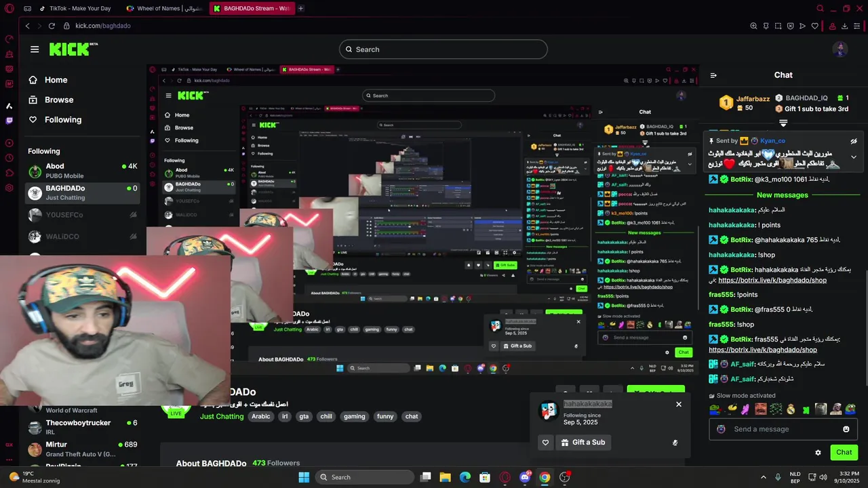Hide the pinned message

coord(854,141)
